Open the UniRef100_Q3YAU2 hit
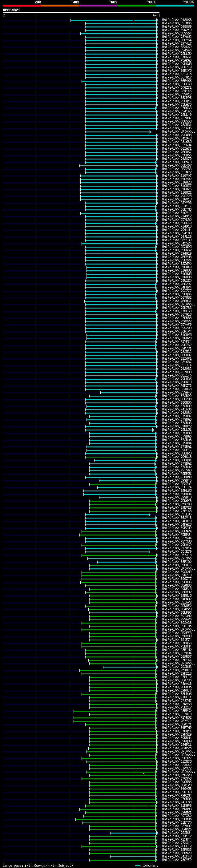Screen dimensions: 197x868 177,37
